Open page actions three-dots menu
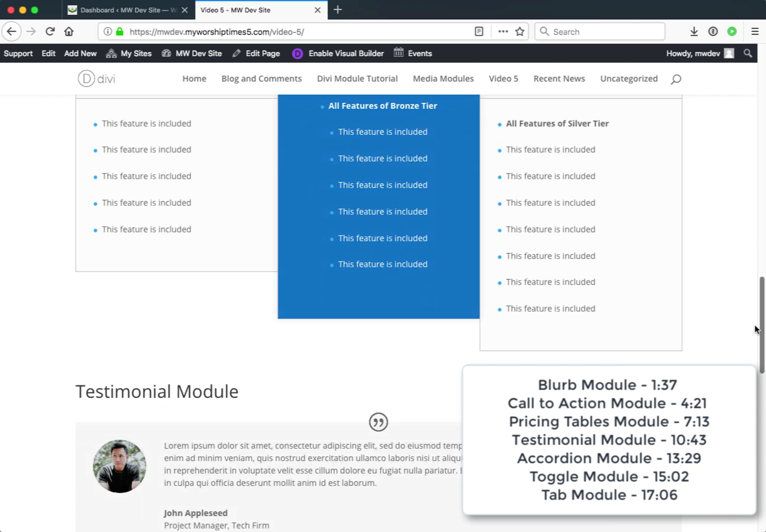Image resolution: width=766 pixels, height=532 pixels. coord(503,32)
